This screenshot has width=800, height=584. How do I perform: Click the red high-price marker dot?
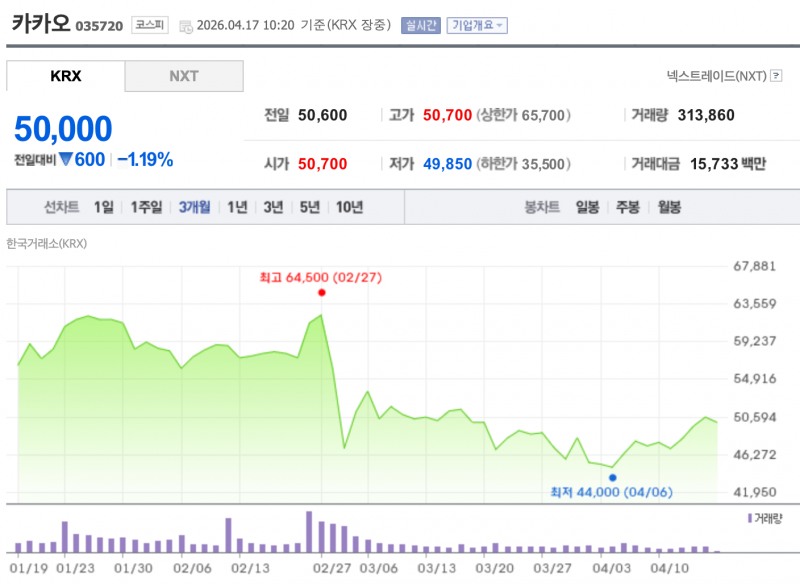coord(321,293)
